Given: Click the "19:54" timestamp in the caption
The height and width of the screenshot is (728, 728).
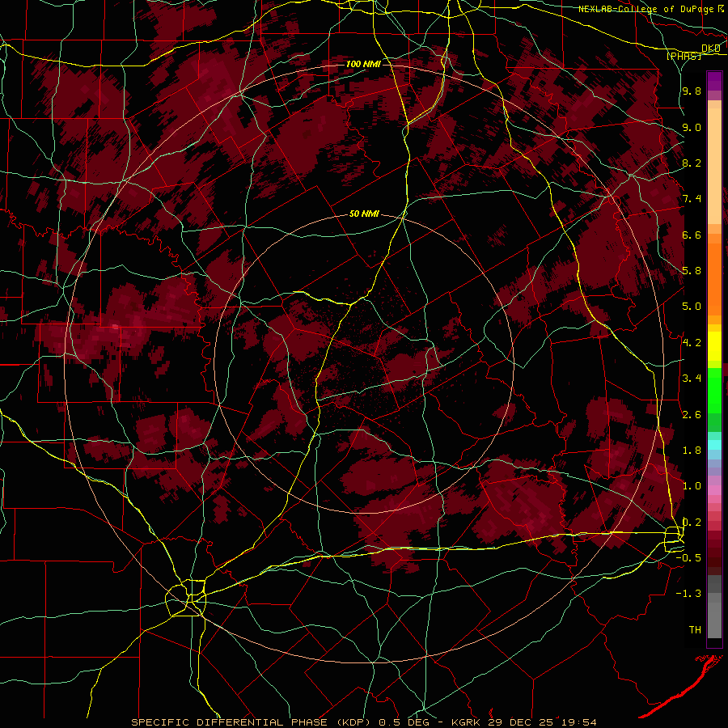Looking at the screenshot, I should pos(578,722).
